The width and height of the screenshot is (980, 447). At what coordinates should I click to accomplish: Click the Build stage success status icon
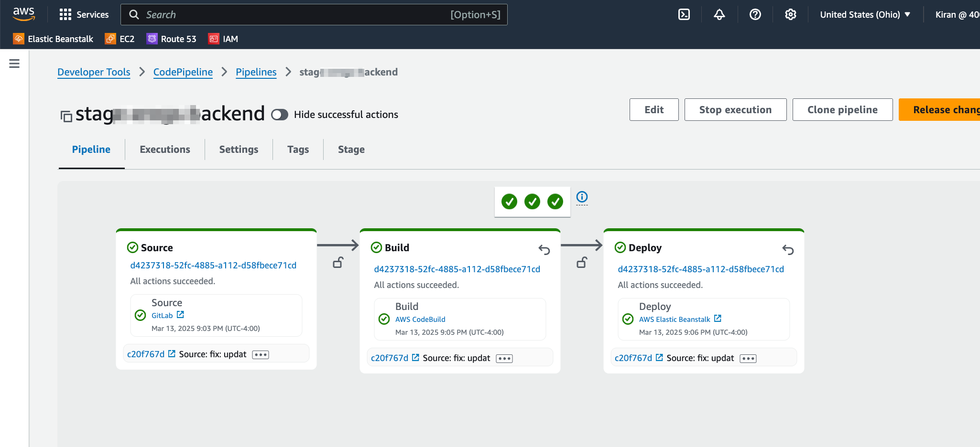coord(376,247)
